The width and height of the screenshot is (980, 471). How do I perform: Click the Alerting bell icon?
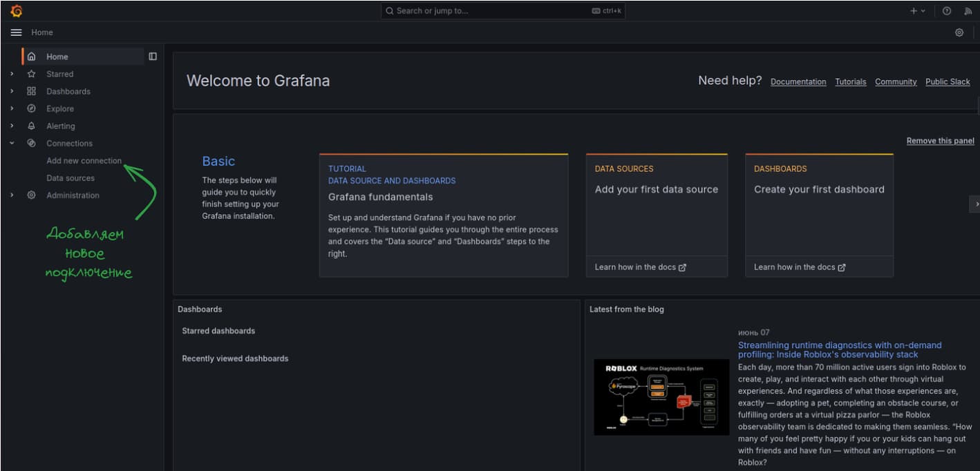pyautogui.click(x=31, y=126)
